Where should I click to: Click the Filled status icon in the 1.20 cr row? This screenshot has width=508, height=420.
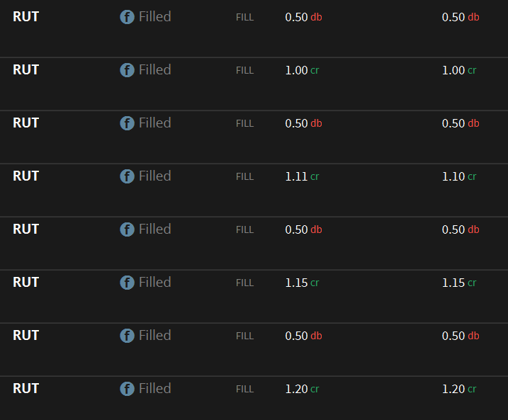[x=127, y=389]
